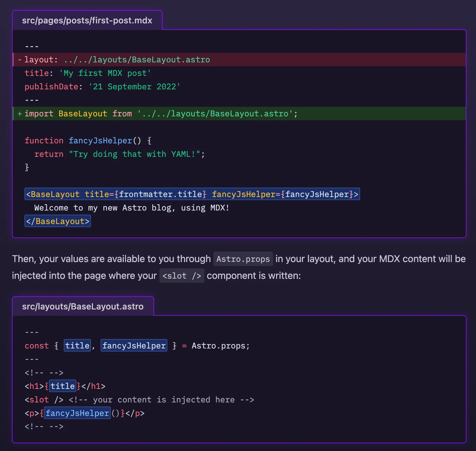Select the src/layouts/BaseLayout.astro file tab
This screenshot has width=476, height=451.
pos(83,306)
